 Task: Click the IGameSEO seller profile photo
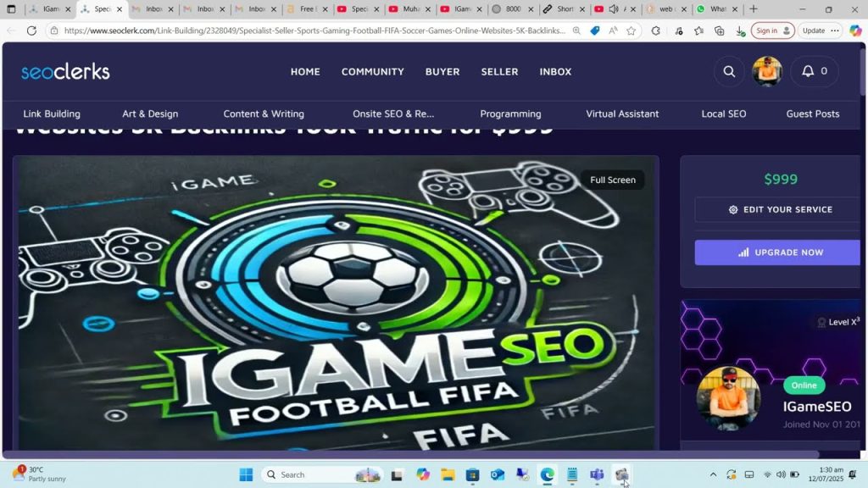point(728,398)
